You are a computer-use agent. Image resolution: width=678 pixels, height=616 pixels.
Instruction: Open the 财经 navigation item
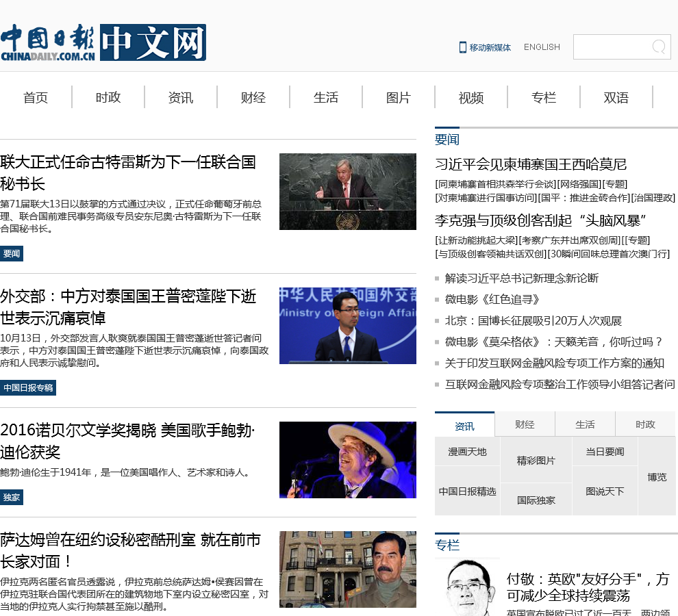point(253,97)
